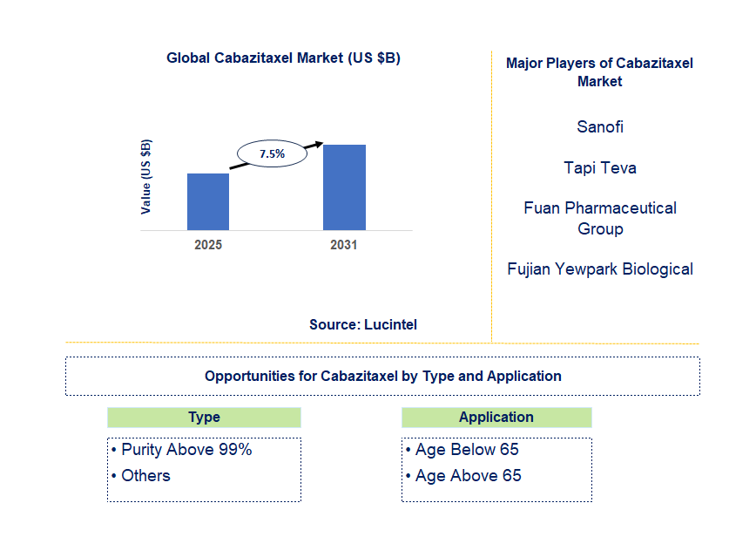Click the chart title 'Global Cabazitaxel Market (US $B)'
Image resolution: width=756 pixels, height=537 pixels.
click(284, 58)
